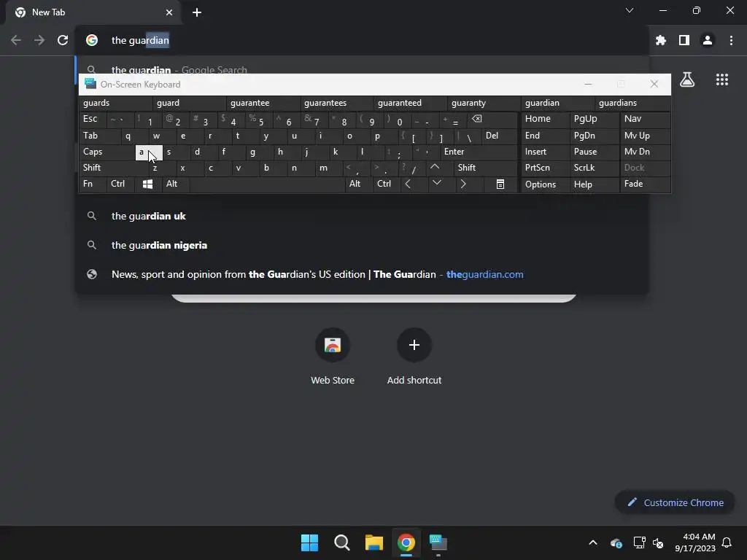Choose suggestion "the guardian nigeria"
The image size is (747, 560).
[x=362, y=245]
